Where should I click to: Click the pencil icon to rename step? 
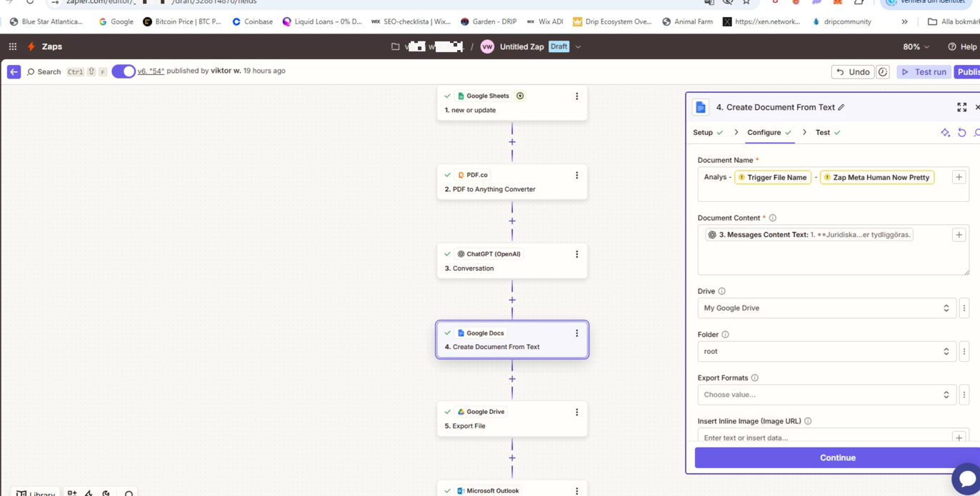pyautogui.click(x=841, y=108)
